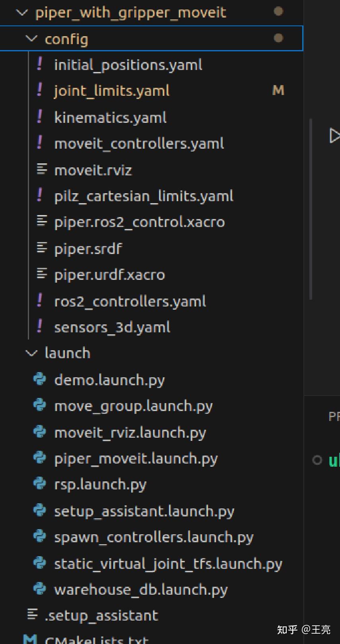The height and width of the screenshot is (644, 340).
Task: Select setup_assistant.launch.py in explorer
Action: point(144,511)
